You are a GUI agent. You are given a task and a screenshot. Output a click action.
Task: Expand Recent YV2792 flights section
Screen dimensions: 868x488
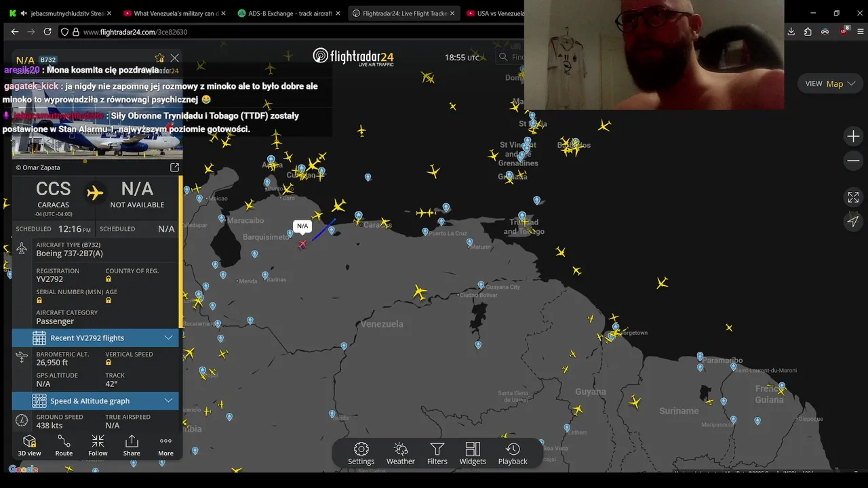pos(96,338)
